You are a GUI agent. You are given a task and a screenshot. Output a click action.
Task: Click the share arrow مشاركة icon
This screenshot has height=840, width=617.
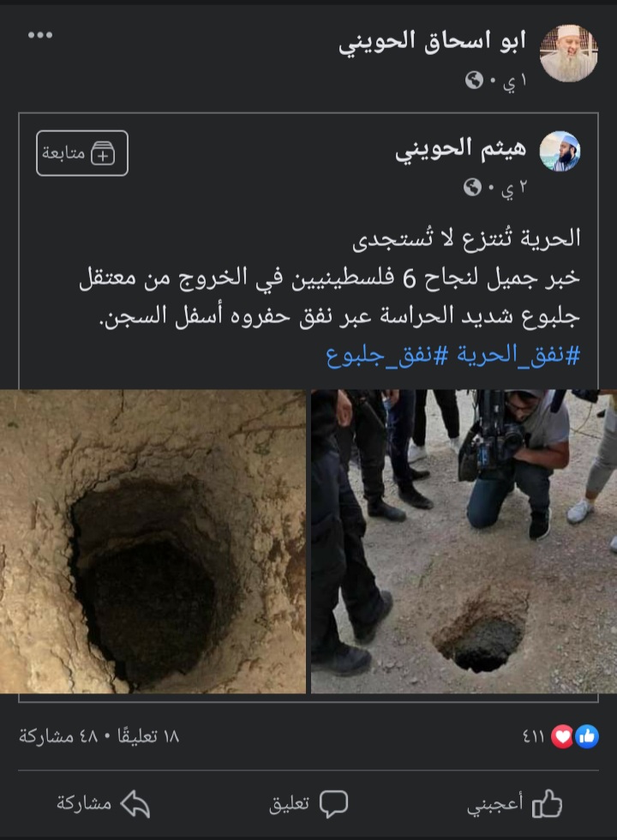coord(135,804)
